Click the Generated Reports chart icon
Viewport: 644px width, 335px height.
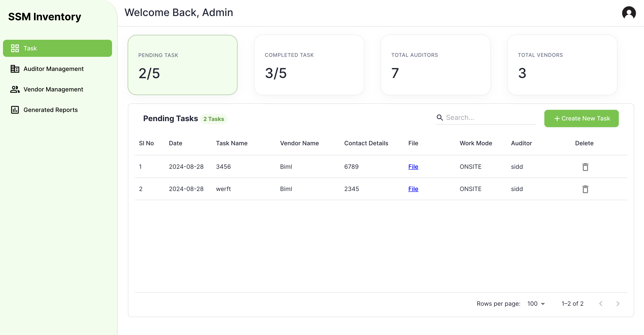15,110
